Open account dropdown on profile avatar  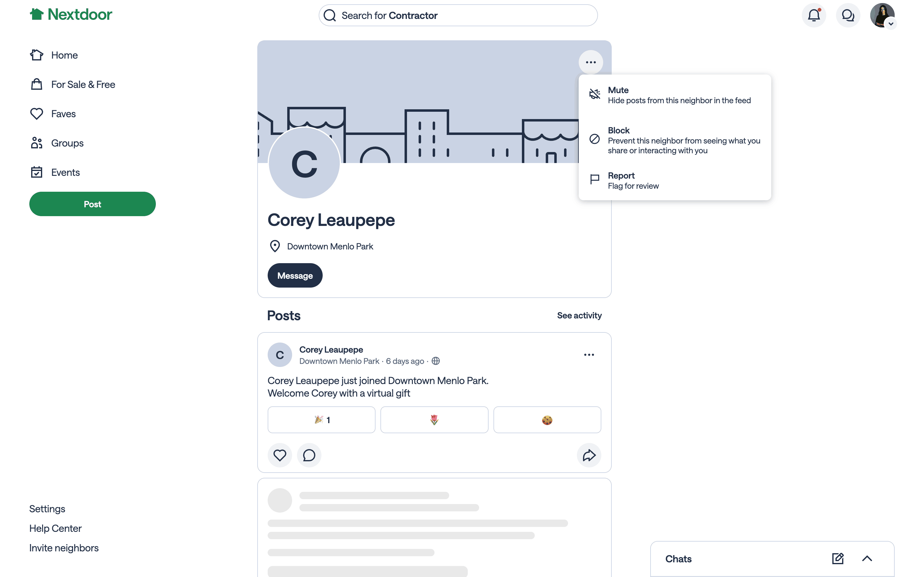pos(890,24)
